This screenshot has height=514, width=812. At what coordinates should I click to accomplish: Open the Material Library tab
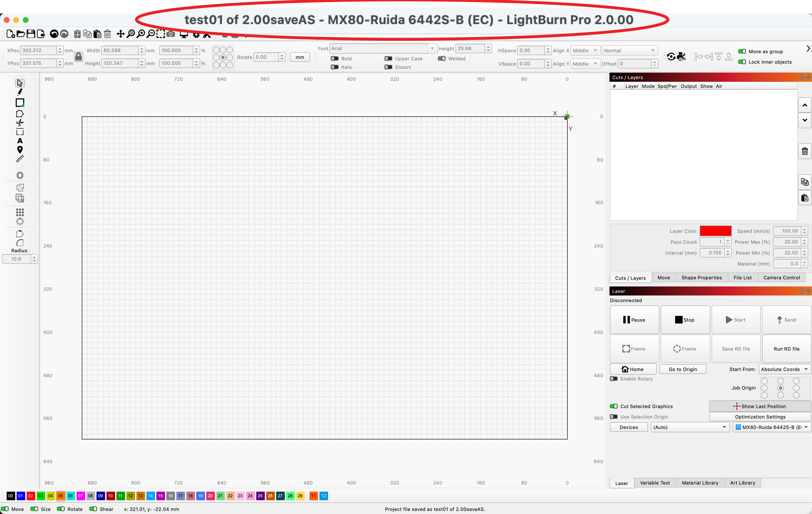[x=700, y=483]
